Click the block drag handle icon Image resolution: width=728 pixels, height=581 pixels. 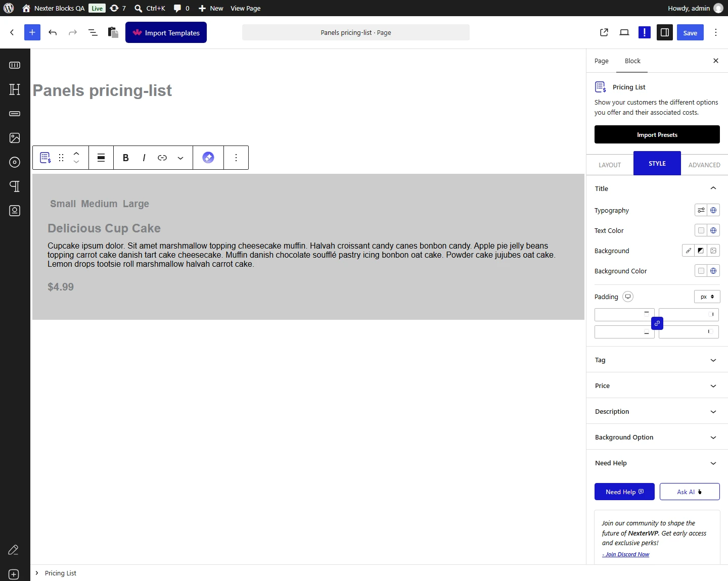pos(61,158)
